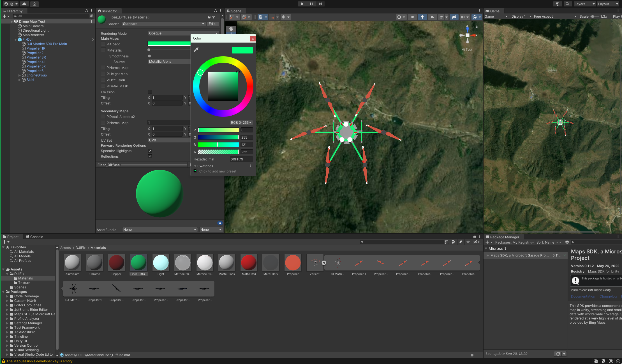Toggle Reflections checkbox
The image size is (622, 364).
pos(150,156)
